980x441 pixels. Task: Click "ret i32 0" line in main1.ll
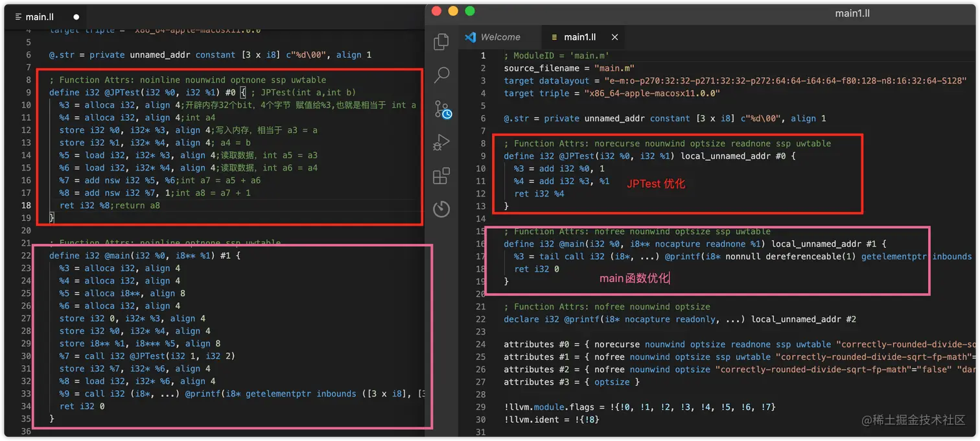coord(537,269)
